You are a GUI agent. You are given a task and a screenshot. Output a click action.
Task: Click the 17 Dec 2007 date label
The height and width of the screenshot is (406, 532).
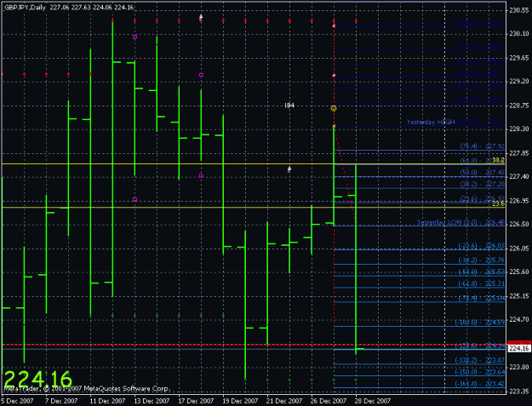click(196, 401)
